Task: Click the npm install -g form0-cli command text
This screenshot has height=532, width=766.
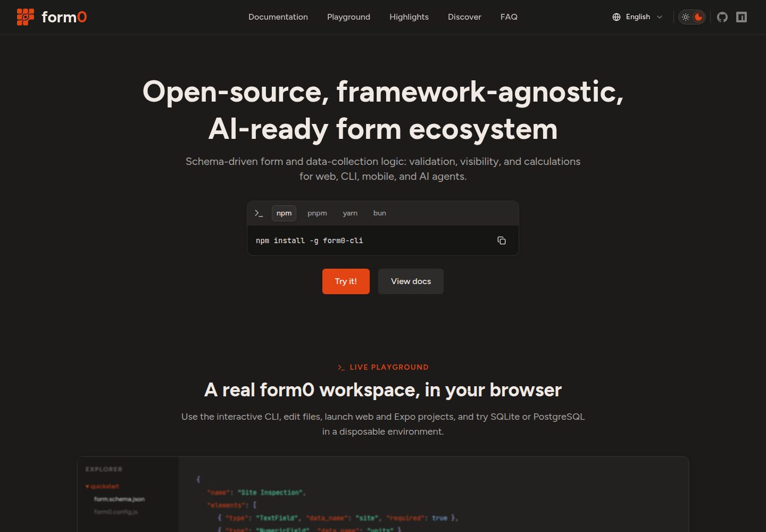Action: coord(310,240)
